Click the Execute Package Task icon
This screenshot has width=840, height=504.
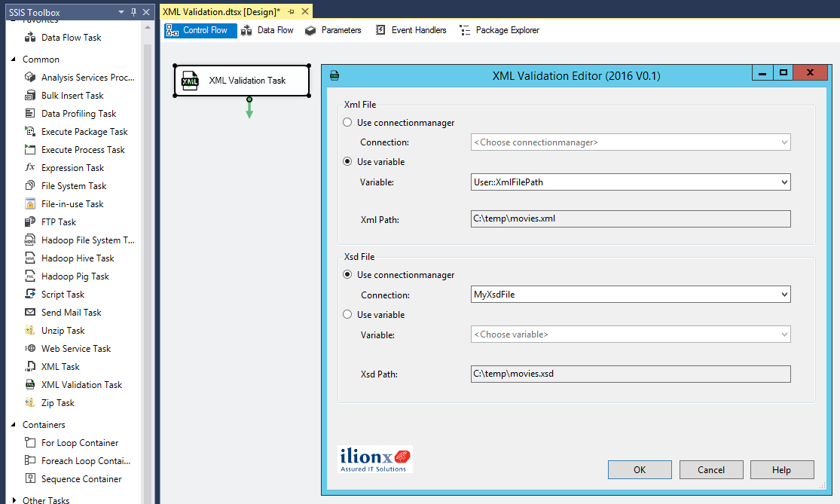tap(30, 131)
